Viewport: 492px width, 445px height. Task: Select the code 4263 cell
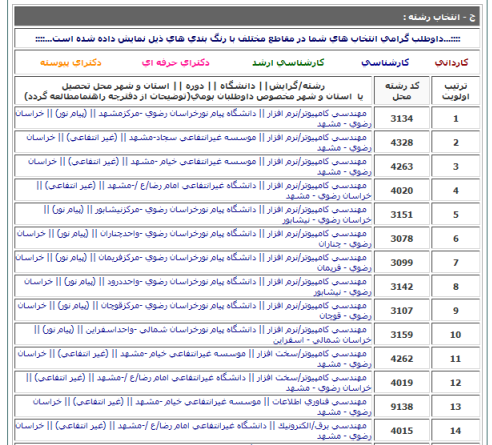click(x=402, y=166)
